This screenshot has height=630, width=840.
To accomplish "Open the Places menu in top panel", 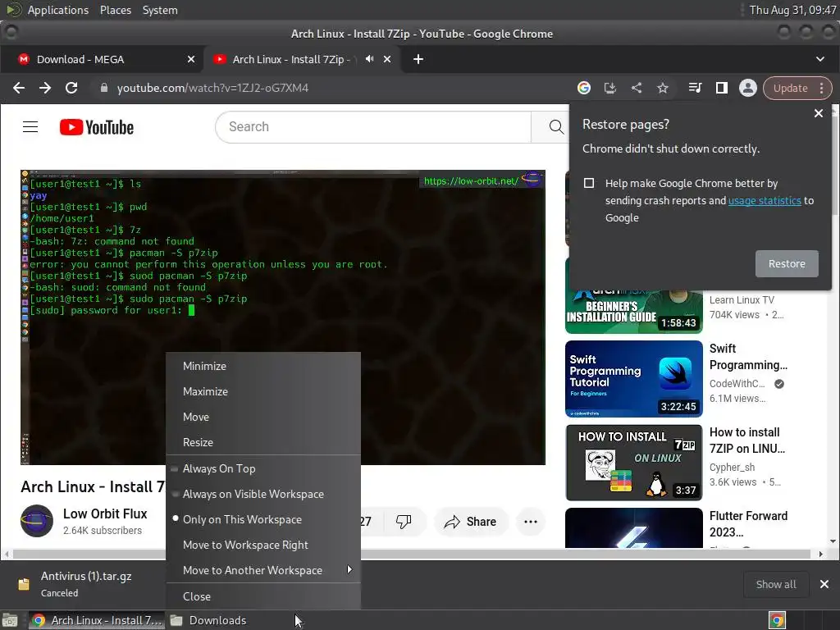I will click(x=115, y=10).
